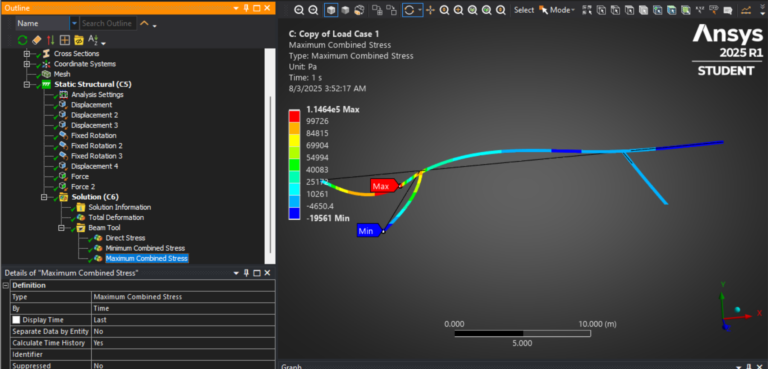This screenshot has height=369, width=768.
Task: Click the yellow legend color band
Action: [x=294, y=140]
